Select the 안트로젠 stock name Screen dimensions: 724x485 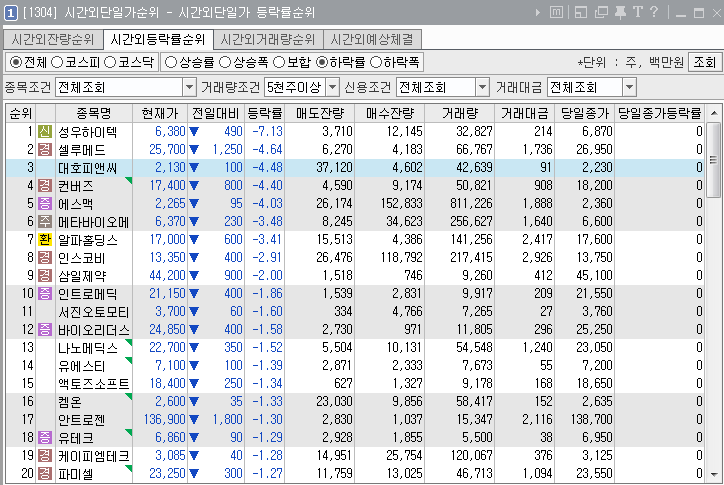[81, 420]
